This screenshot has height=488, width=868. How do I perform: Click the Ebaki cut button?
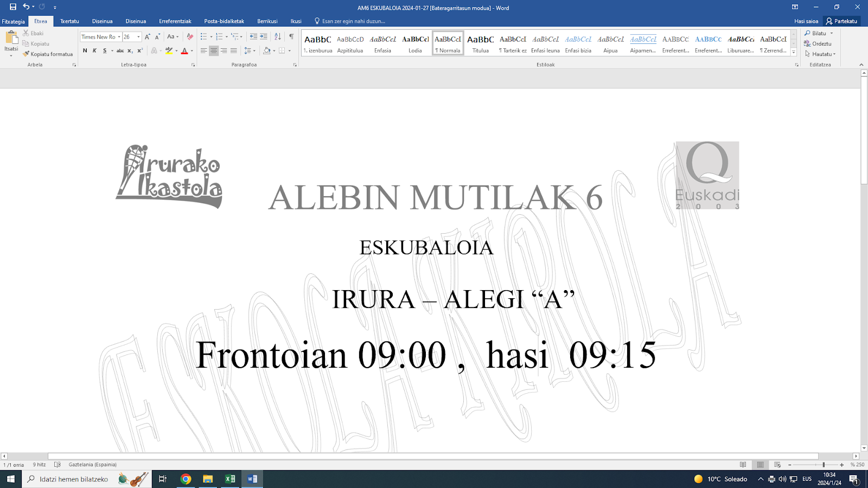(33, 33)
